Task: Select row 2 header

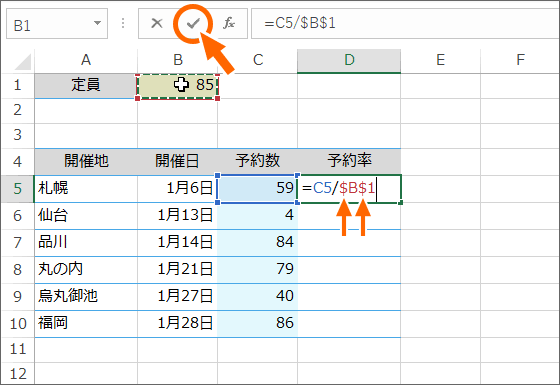Action: [18, 110]
